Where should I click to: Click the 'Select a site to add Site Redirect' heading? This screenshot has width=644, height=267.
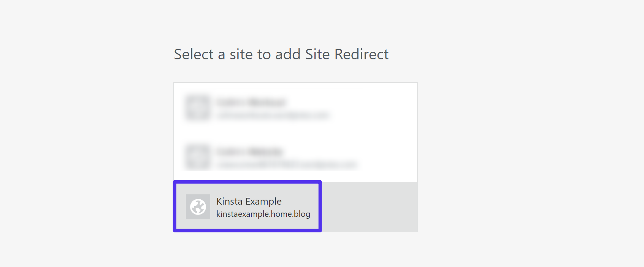pyautogui.click(x=281, y=54)
